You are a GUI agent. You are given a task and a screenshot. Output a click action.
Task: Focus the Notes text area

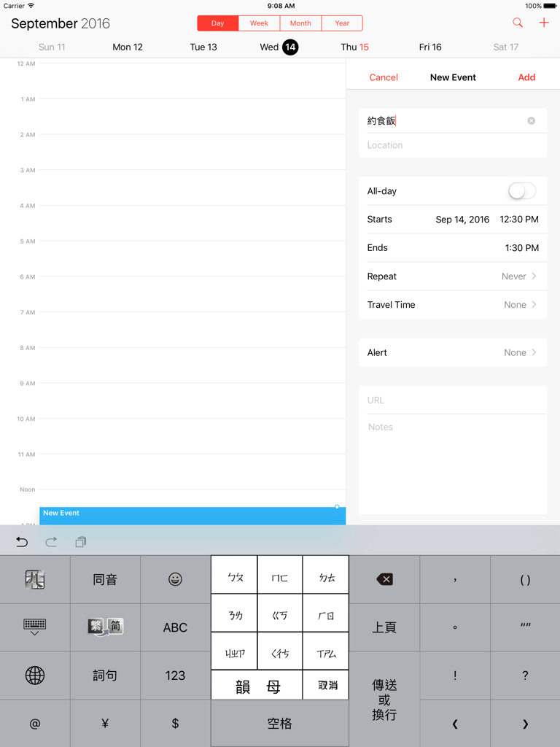(x=453, y=464)
